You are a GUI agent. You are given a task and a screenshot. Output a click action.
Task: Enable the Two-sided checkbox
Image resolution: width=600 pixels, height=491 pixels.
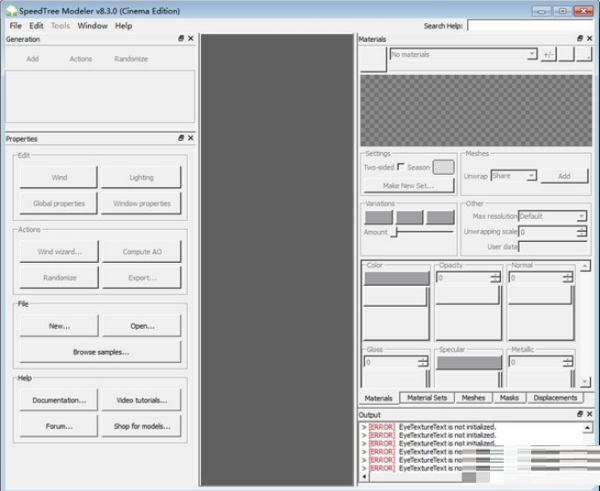(x=401, y=167)
